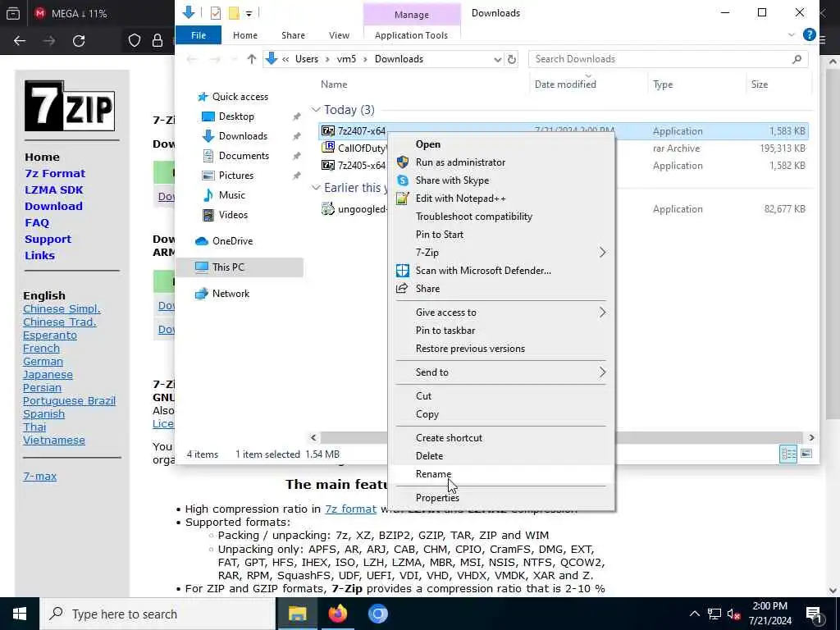
Task: Expand the address bar history dropdown
Action: coord(497,59)
